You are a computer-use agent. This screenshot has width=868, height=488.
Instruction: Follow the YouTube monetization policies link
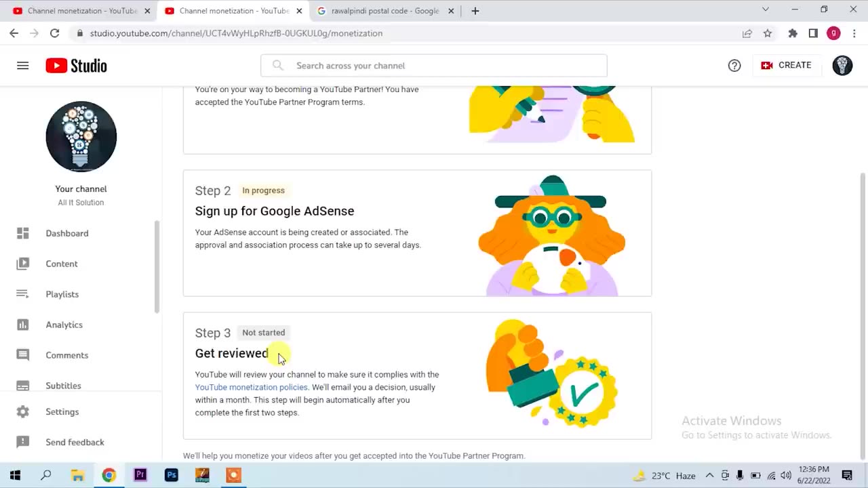point(251,387)
